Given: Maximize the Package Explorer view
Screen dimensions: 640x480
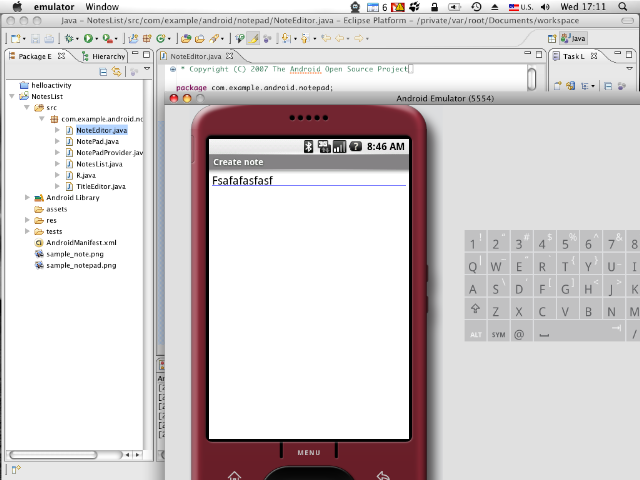Looking at the screenshot, I should [x=147, y=54].
